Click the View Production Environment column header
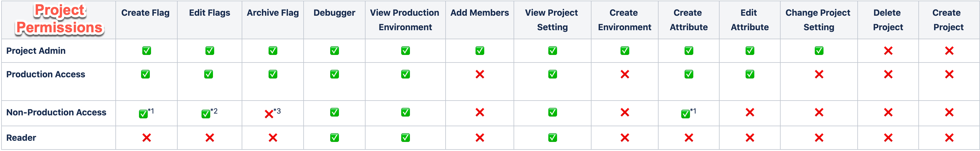Viewport: 980px width, 151px height. point(405,20)
